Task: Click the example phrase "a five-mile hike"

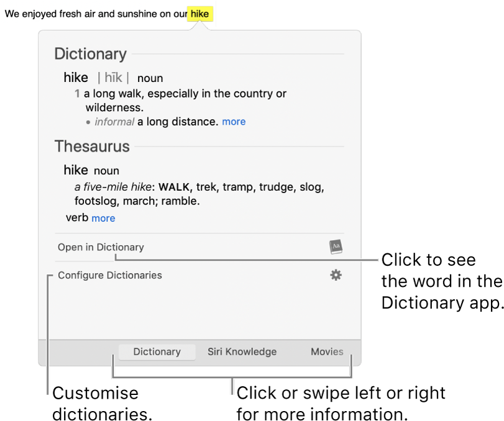Action: 113,187
